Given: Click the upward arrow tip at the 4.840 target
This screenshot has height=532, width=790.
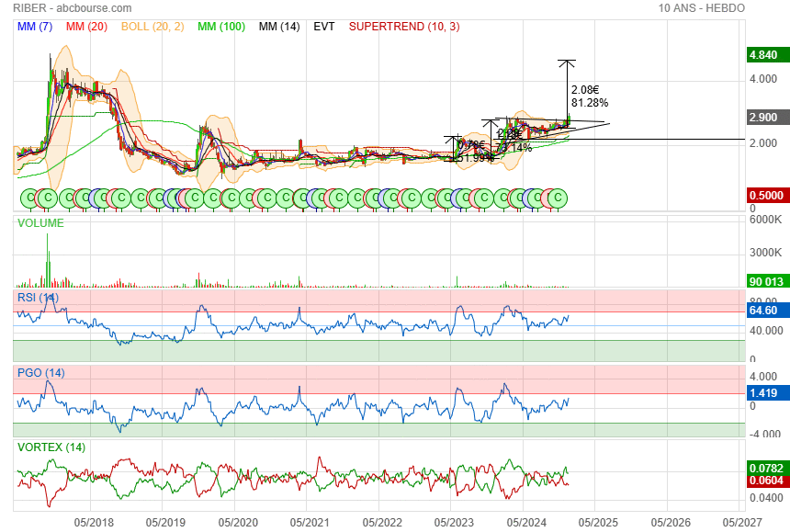Looking at the screenshot, I should [x=567, y=61].
